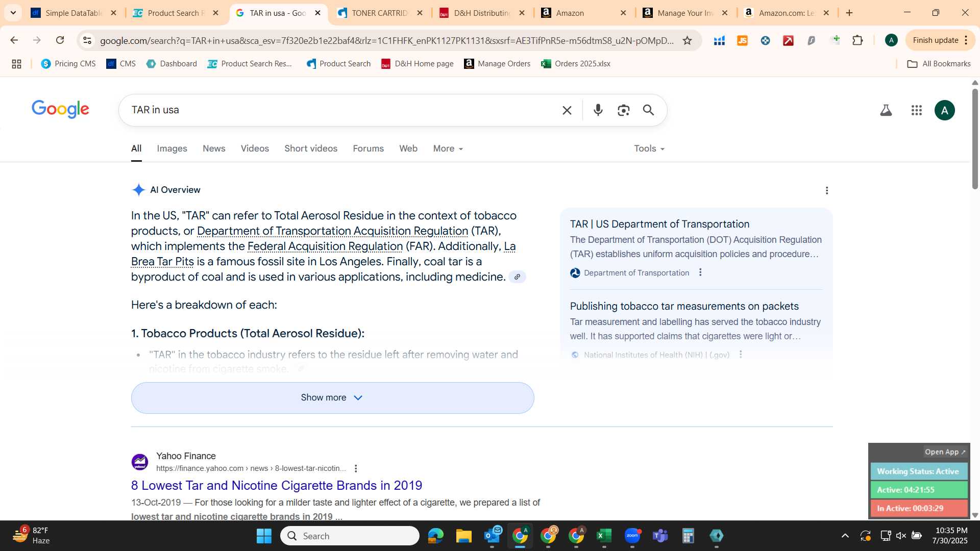Start voice search with microphone icon
This screenshot has height=551, width=980.
pos(598,110)
